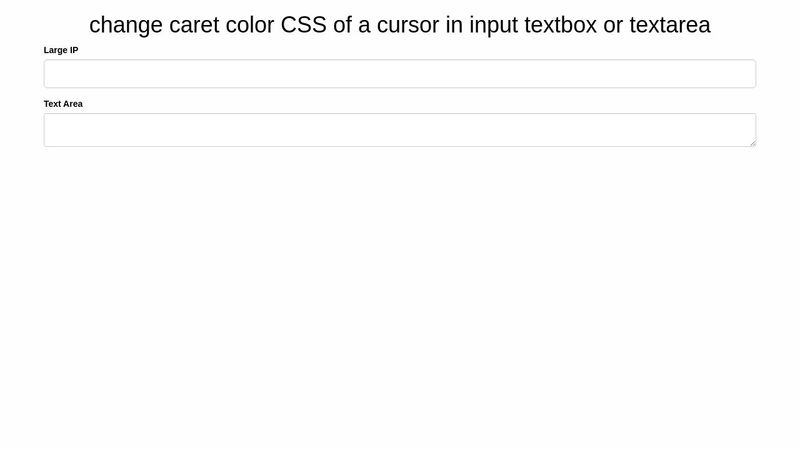Click the word "caret" in the heading
The width and height of the screenshot is (800, 450).
(x=198, y=25)
